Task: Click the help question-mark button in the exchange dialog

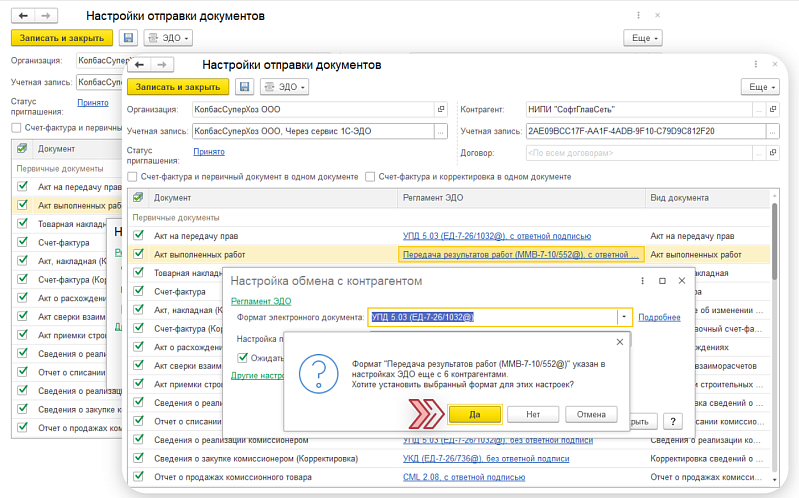Action: (x=673, y=422)
